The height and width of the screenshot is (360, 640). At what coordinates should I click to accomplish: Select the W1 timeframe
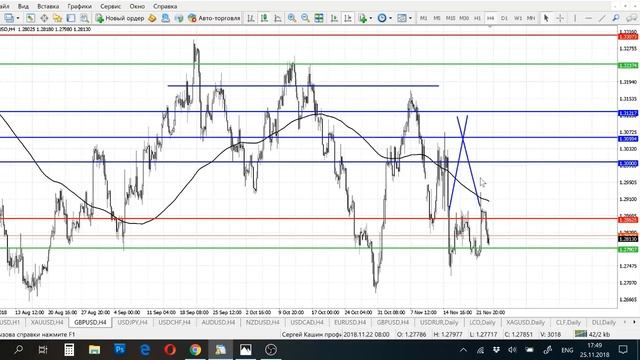coord(518,18)
